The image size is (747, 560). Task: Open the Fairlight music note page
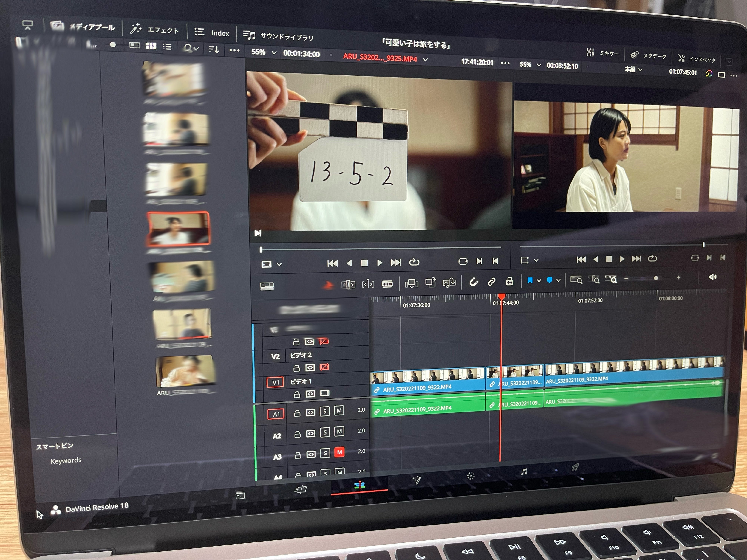[524, 472]
